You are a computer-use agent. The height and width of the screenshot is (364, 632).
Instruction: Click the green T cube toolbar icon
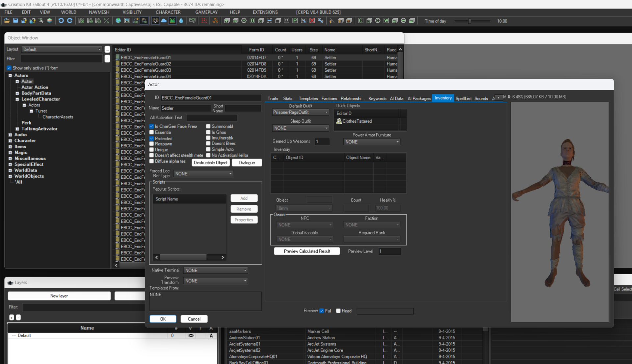tap(227, 21)
